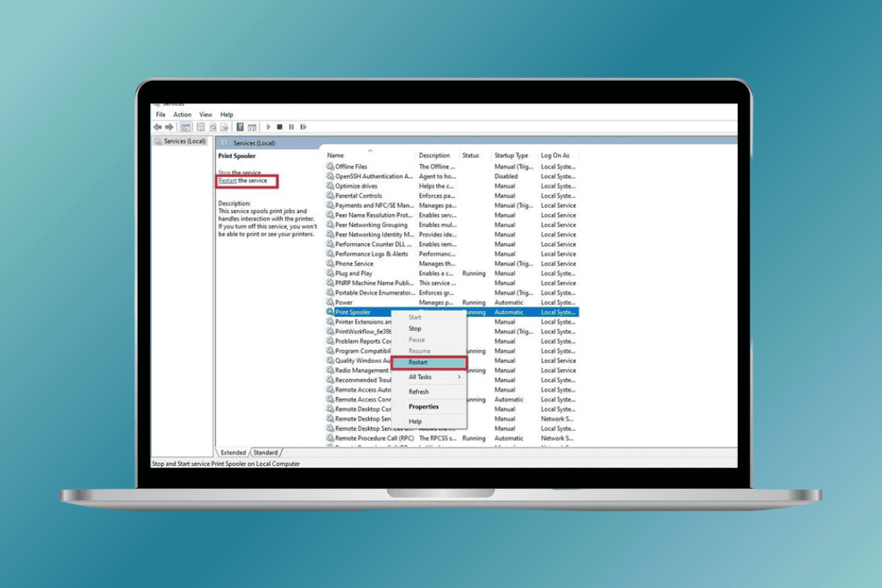882x588 pixels.
Task: Open Properties via the toolbar icon
Action: coord(200,127)
